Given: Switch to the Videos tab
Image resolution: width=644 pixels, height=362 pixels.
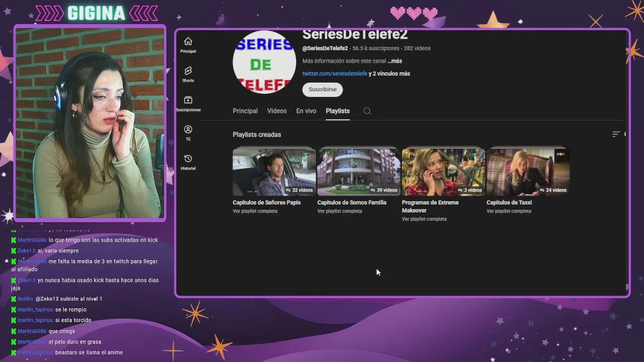Looking at the screenshot, I should click(x=277, y=111).
